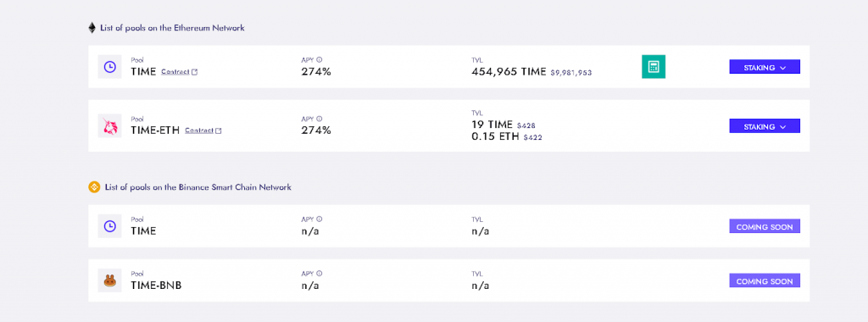Image resolution: width=868 pixels, height=322 pixels.
Task: Click the external link icon beside TIME Contract
Action: tap(194, 72)
